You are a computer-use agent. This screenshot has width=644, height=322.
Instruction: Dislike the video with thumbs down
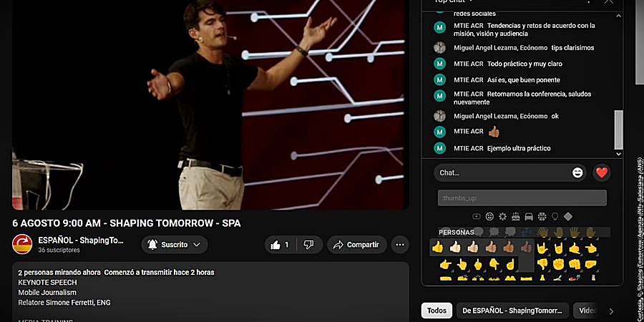[x=309, y=245]
